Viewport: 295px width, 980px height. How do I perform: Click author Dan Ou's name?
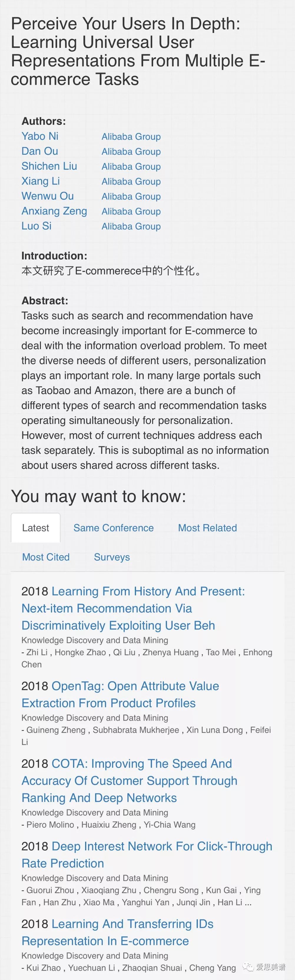point(39,151)
